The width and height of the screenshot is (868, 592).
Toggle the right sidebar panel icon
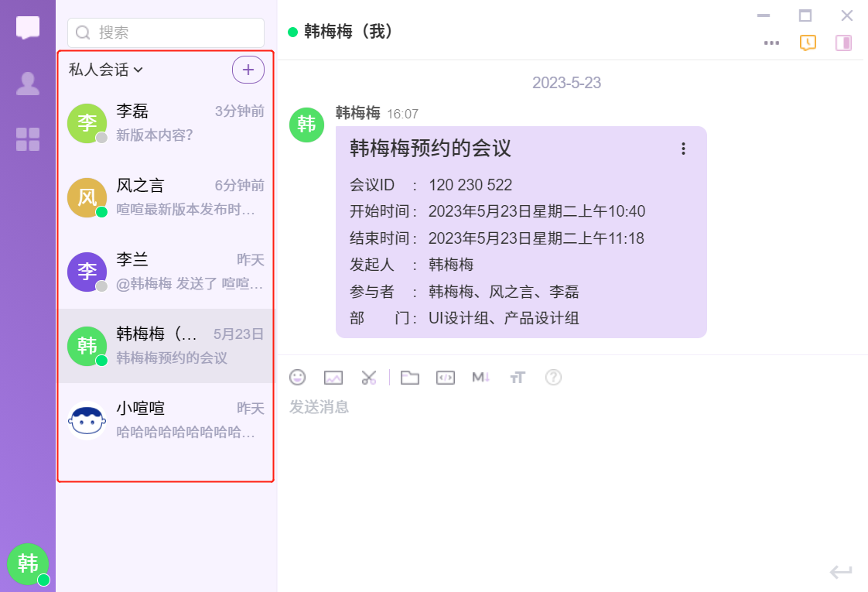tap(843, 43)
